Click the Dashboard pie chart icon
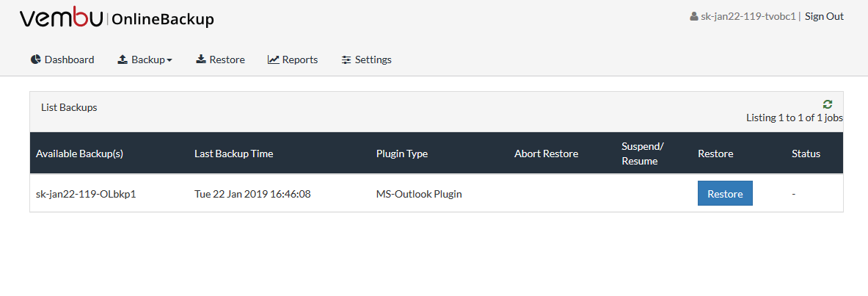868x296 pixels. pos(36,59)
